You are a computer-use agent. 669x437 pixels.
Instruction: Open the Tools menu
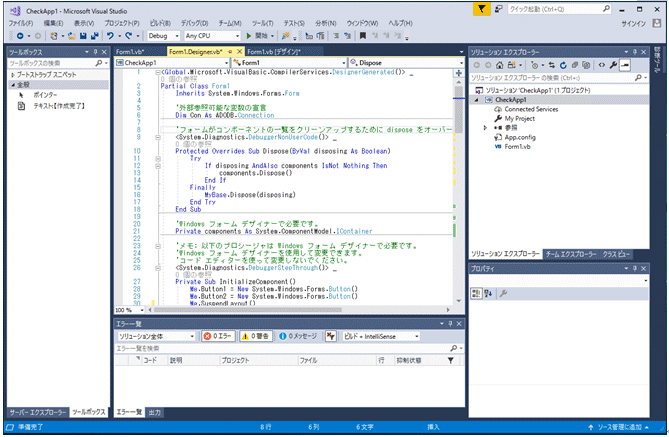pyautogui.click(x=262, y=23)
